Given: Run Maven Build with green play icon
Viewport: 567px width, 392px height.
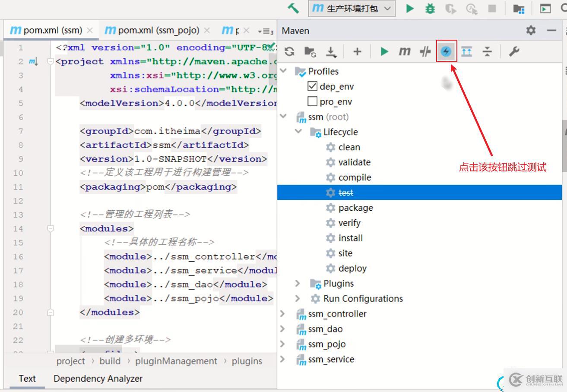Looking at the screenshot, I should pos(384,52).
